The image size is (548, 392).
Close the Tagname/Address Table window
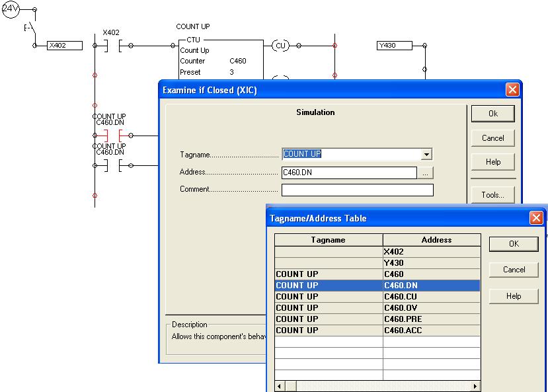[x=536, y=218]
